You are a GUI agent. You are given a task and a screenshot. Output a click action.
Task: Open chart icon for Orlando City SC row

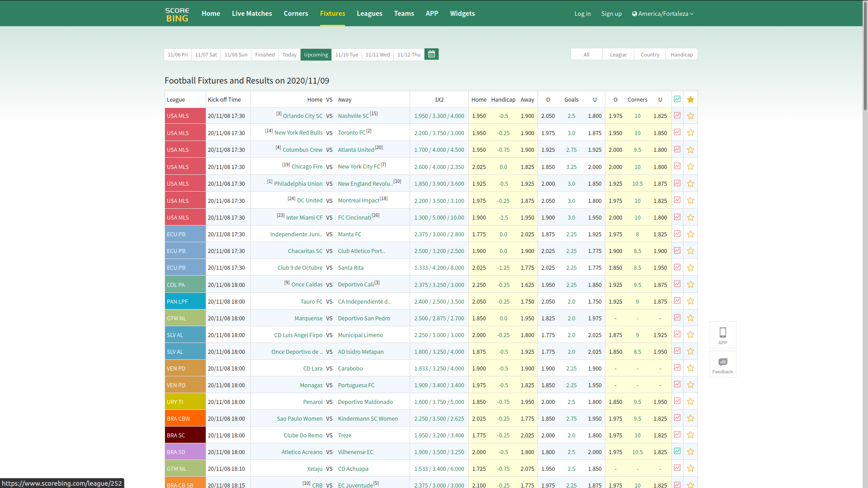pos(677,116)
